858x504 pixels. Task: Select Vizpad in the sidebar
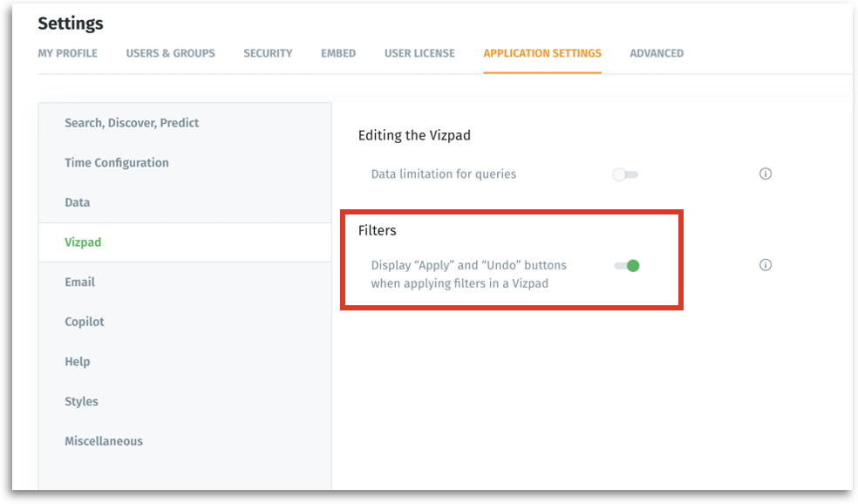coord(83,242)
